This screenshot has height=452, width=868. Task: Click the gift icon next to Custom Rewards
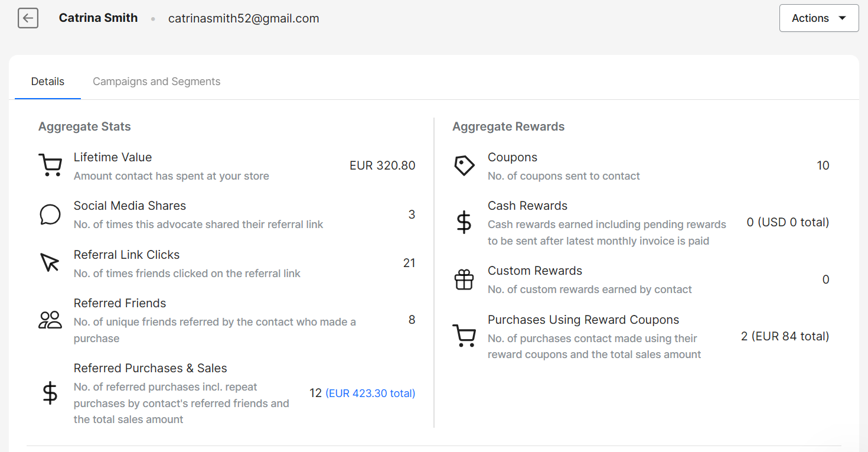click(x=464, y=279)
